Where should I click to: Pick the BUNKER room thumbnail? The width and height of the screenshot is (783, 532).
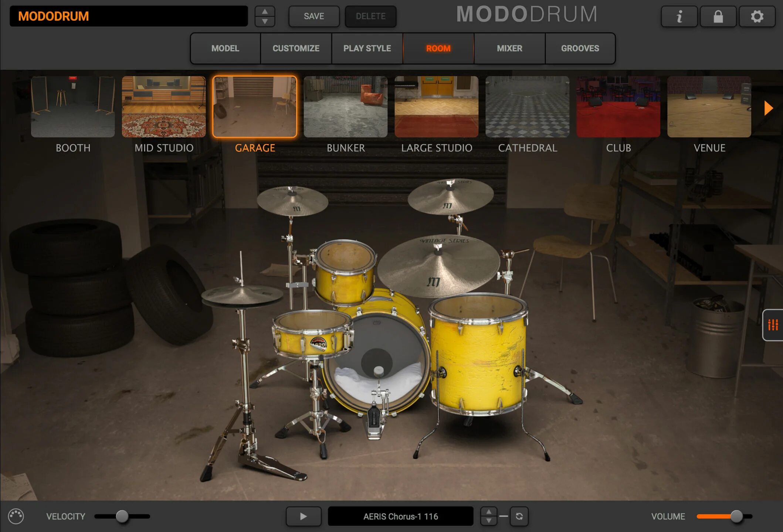346,107
